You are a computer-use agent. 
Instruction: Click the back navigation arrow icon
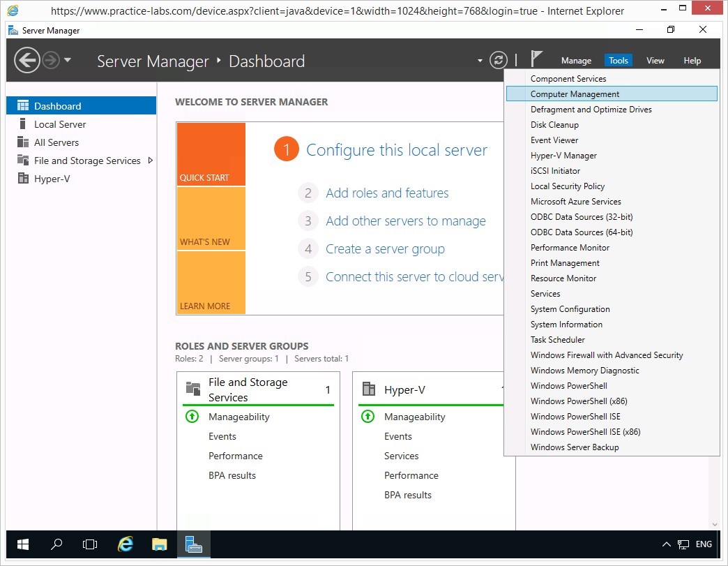coord(26,61)
